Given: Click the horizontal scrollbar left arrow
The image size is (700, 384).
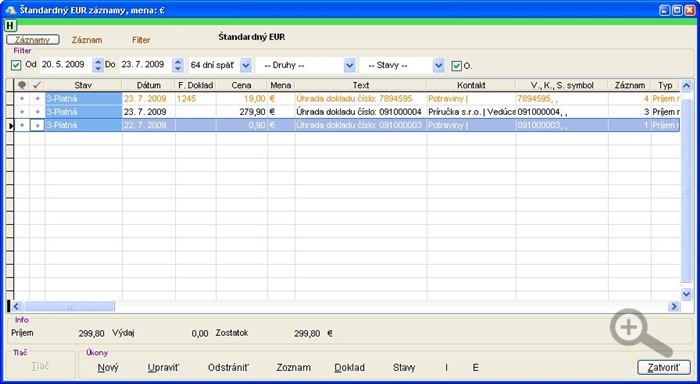Looking at the screenshot, I should (17, 306).
